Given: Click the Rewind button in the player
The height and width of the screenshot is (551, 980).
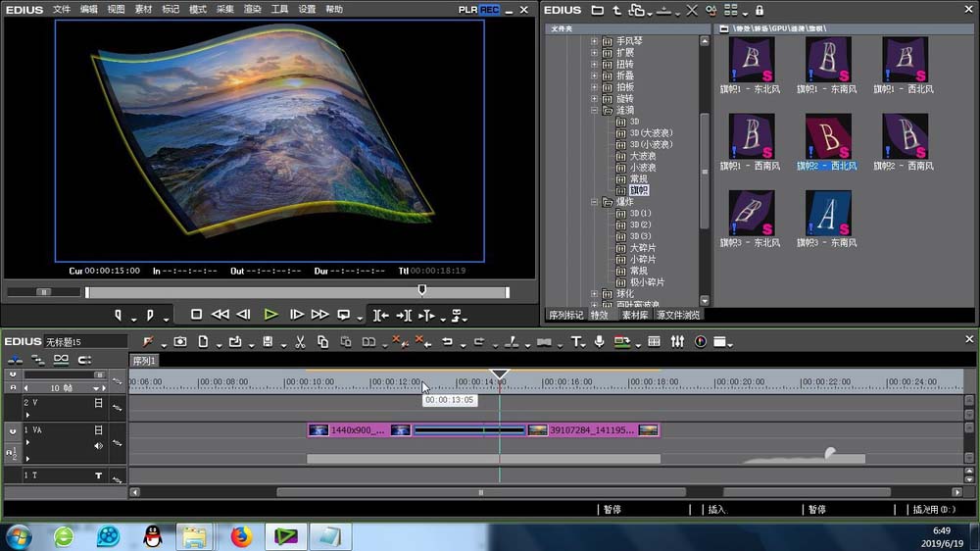Looking at the screenshot, I should pyautogui.click(x=220, y=315).
